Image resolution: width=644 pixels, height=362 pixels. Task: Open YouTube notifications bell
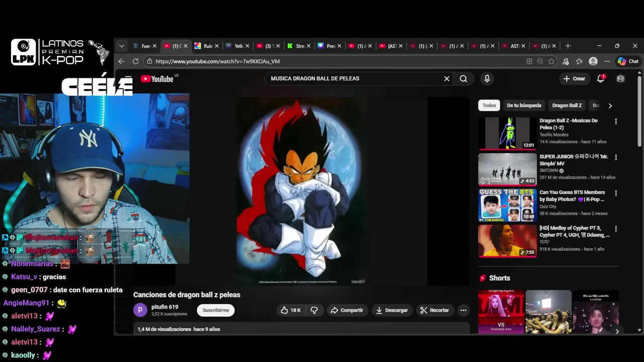(601, 78)
